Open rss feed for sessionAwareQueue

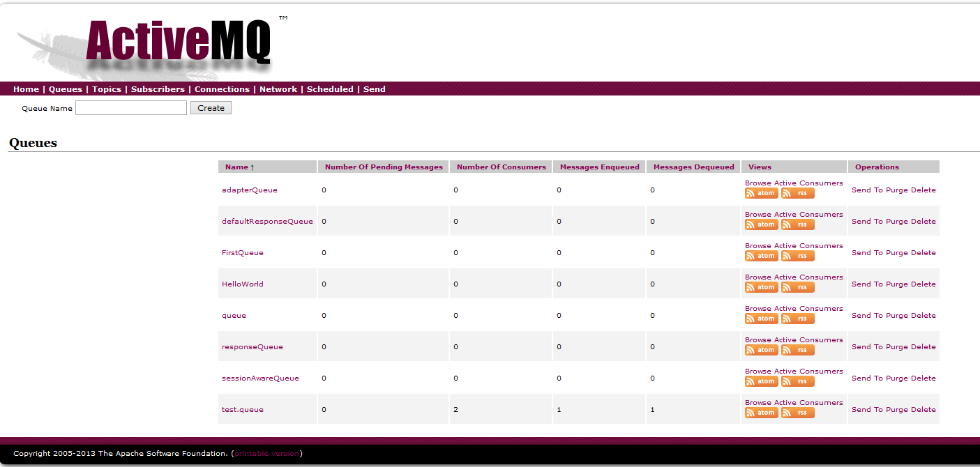797,381
